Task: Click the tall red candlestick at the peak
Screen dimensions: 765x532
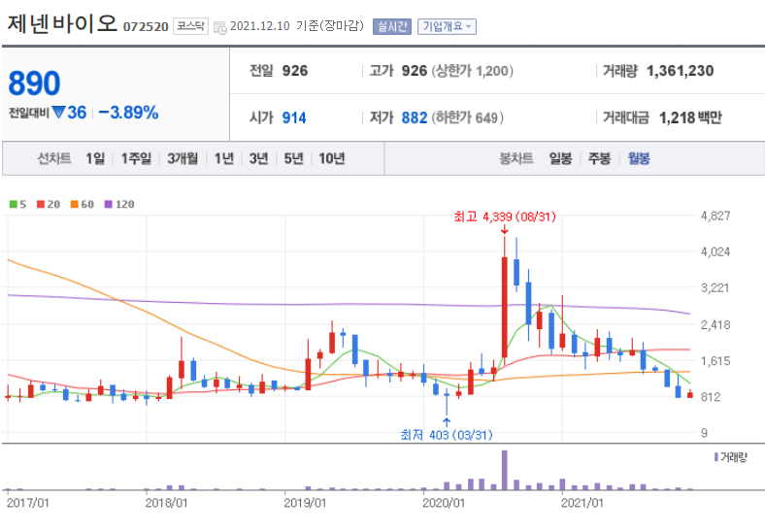Action: coord(505,308)
